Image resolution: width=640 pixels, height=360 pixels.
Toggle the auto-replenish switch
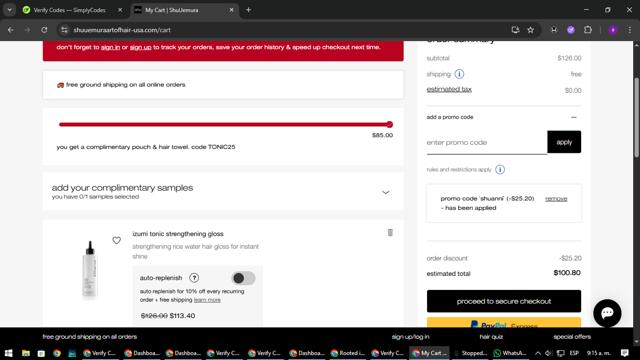coord(243,278)
